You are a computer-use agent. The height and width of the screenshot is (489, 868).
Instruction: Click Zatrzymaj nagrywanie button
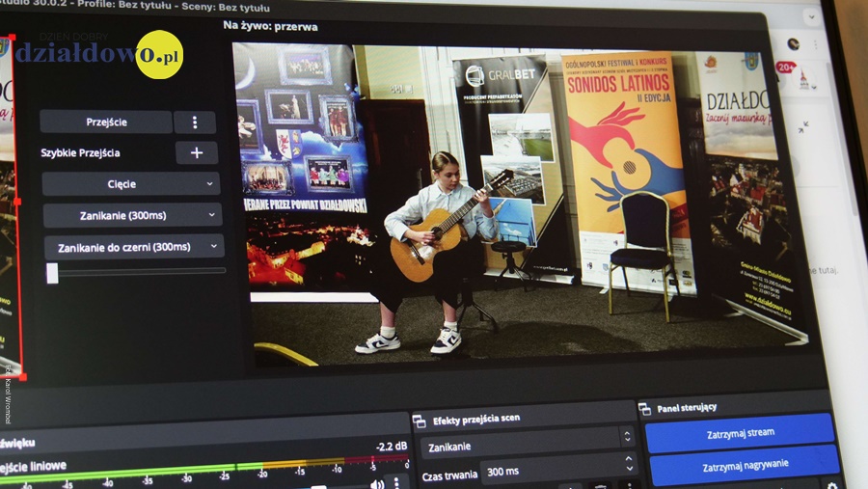point(746,465)
